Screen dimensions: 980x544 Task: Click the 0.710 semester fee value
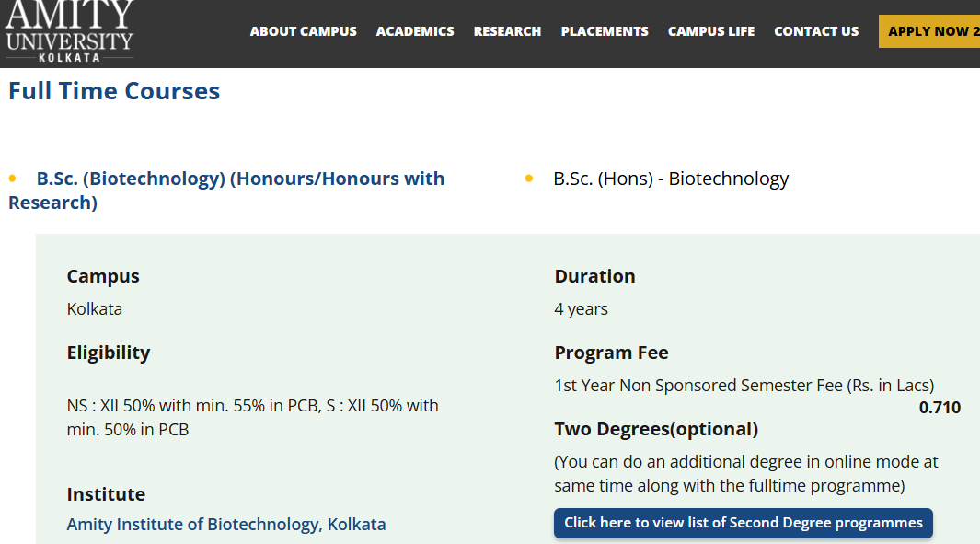point(940,408)
